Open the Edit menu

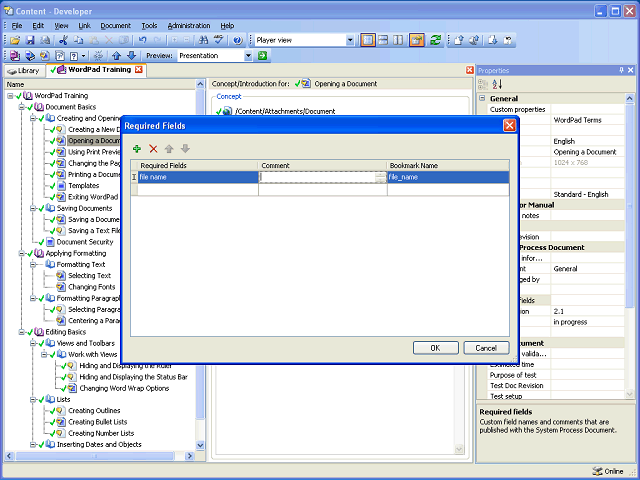tap(38, 26)
